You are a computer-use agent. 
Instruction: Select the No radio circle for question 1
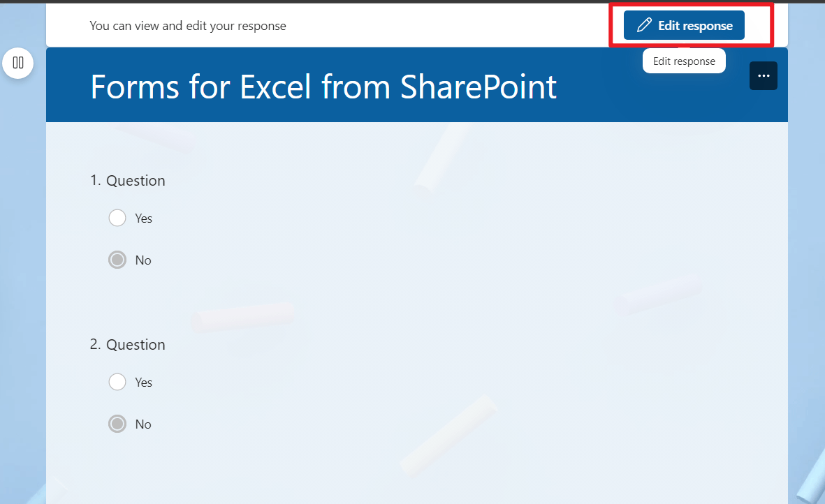click(117, 260)
